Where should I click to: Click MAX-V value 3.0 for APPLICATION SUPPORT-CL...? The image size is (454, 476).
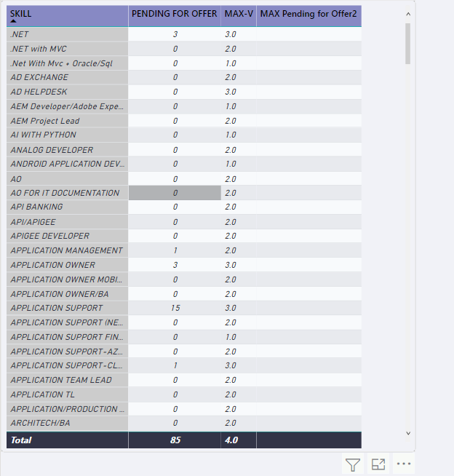pyautogui.click(x=231, y=365)
